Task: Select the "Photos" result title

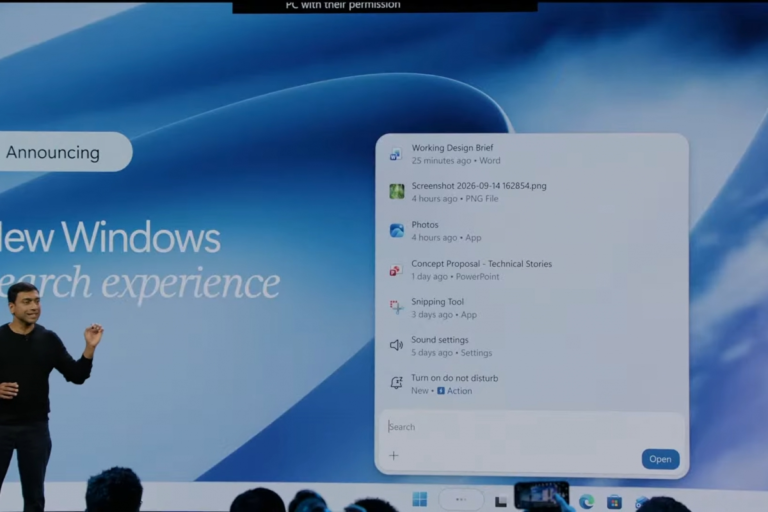Action: [425, 224]
